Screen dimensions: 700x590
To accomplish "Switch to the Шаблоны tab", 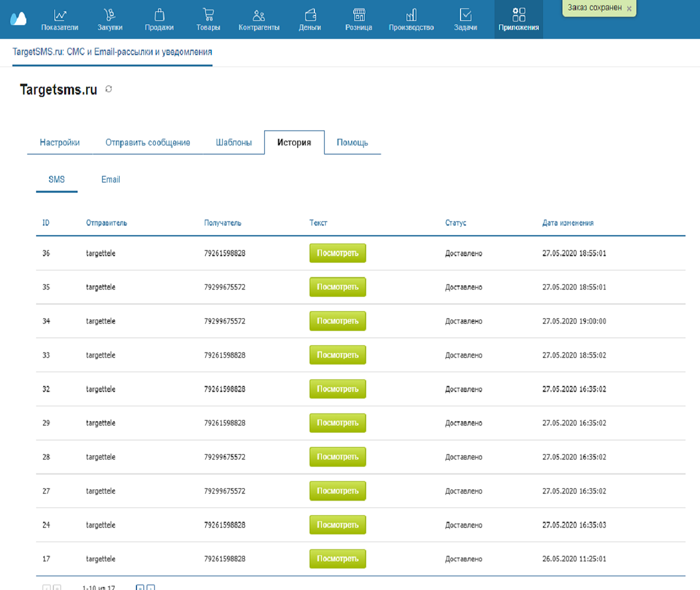I will click(x=234, y=142).
